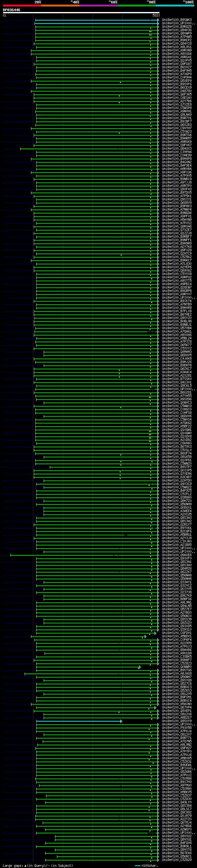The width and height of the screenshot is (197, 868).
Task: Open hit UniRef100_Q8S2R3
Action: [x=177, y=125]
